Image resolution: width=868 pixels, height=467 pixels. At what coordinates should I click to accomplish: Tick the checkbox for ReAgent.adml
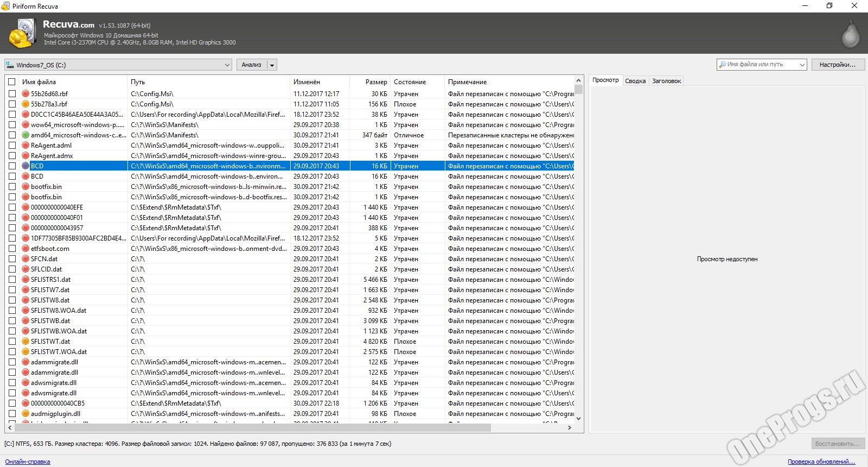click(x=12, y=146)
